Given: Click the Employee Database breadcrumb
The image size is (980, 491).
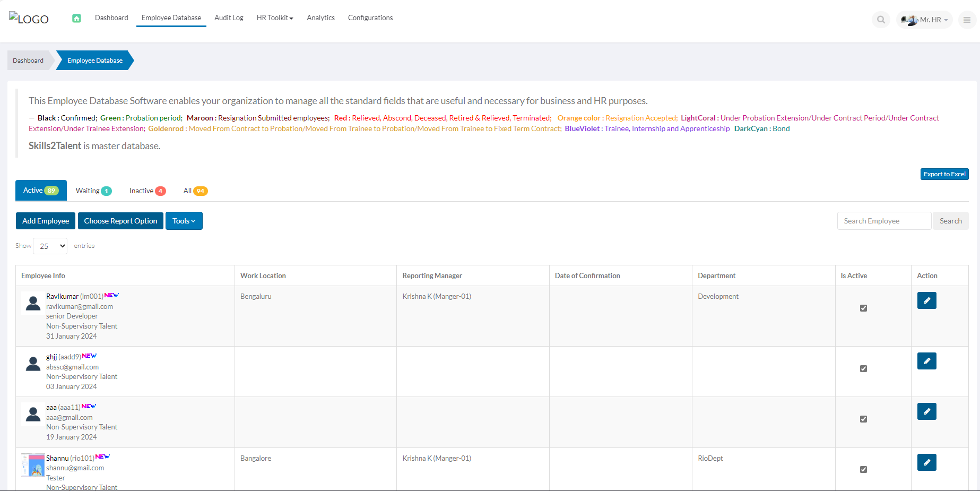Looking at the screenshot, I should pos(95,61).
